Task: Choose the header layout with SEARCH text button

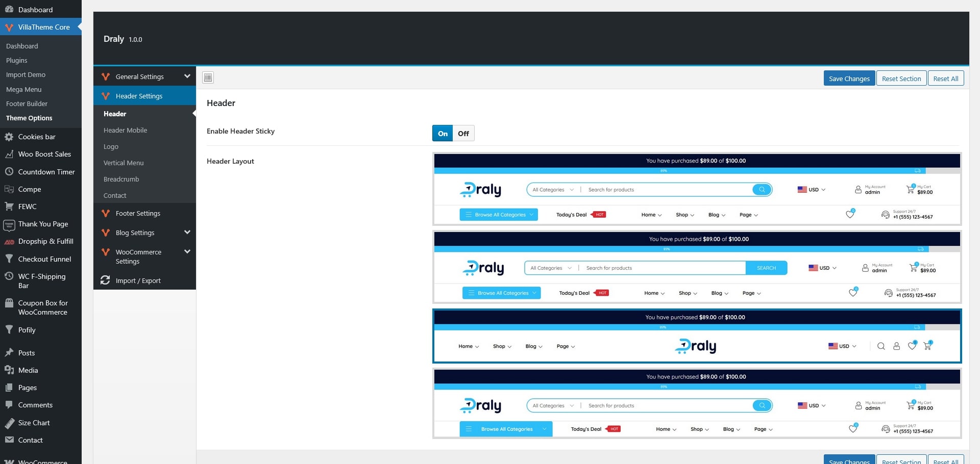Action: pos(697,267)
